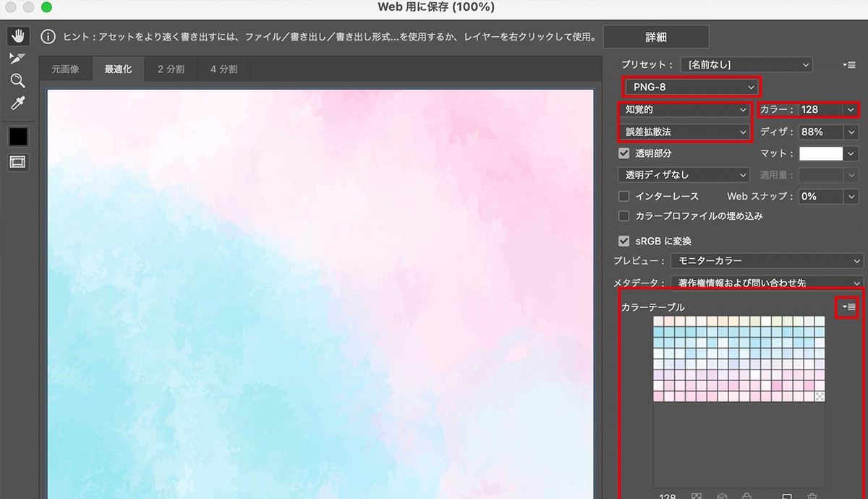Open the color table panel menu
The height and width of the screenshot is (499, 868).
pos(848,307)
